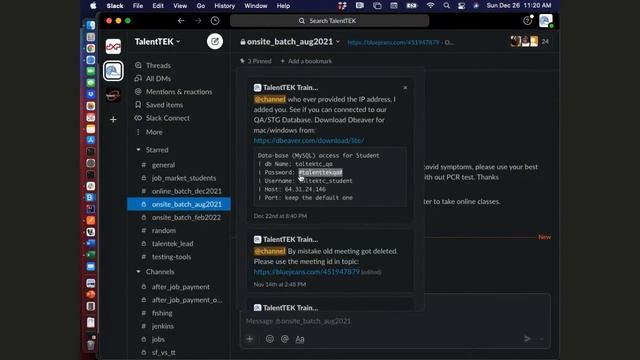Close the pinned messages popup

click(x=405, y=88)
